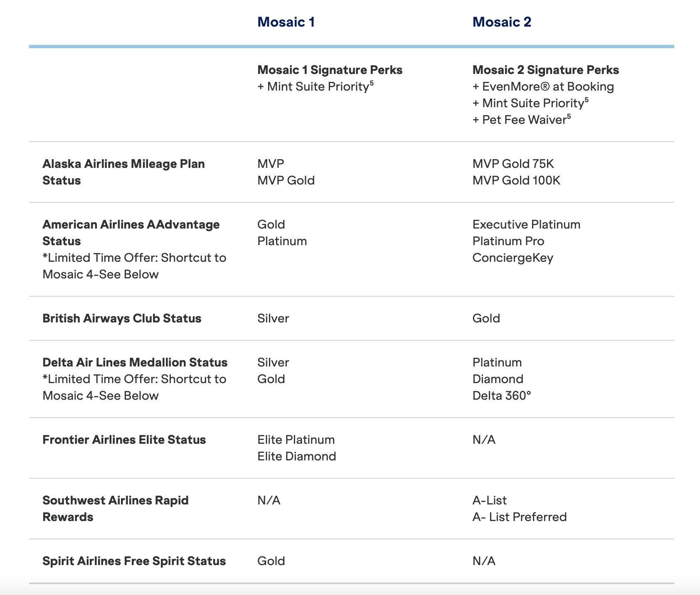Click the EvenMore® at Booking perk text
700x595 pixels.
543,86
